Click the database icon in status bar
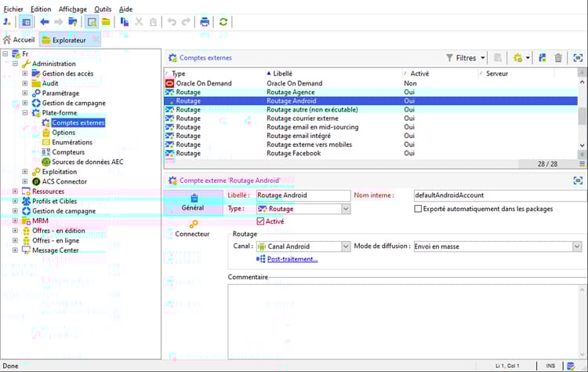This screenshot has height=372, width=588. pos(571,366)
